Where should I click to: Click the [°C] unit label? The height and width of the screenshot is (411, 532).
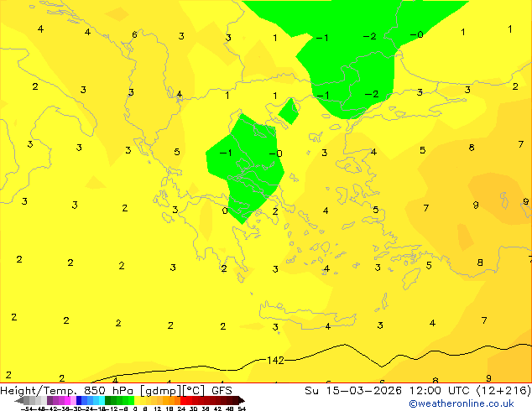click(194, 391)
